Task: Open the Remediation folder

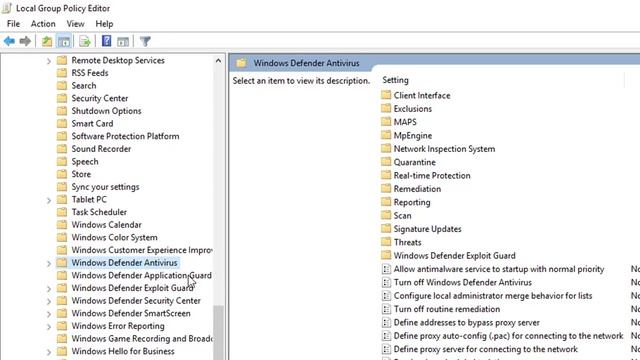Action: [417, 189]
